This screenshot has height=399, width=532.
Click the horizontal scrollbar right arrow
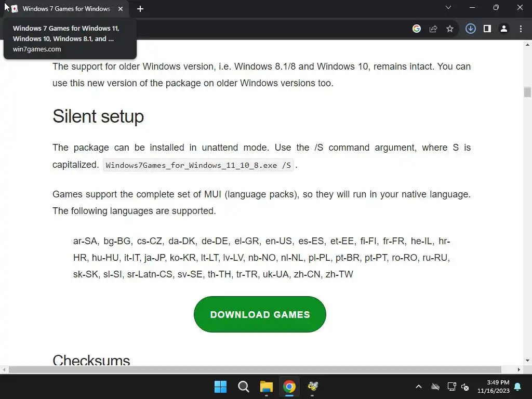click(519, 369)
